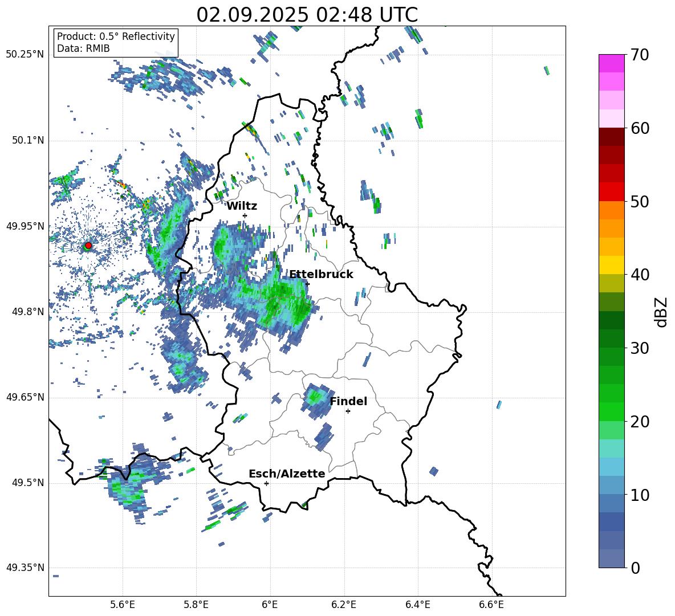
Task: Click the 49.8°N latitude label
Action: coord(27,312)
